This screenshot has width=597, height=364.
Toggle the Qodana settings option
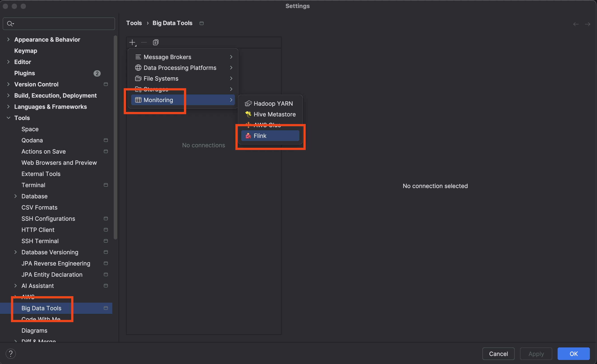coord(105,140)
